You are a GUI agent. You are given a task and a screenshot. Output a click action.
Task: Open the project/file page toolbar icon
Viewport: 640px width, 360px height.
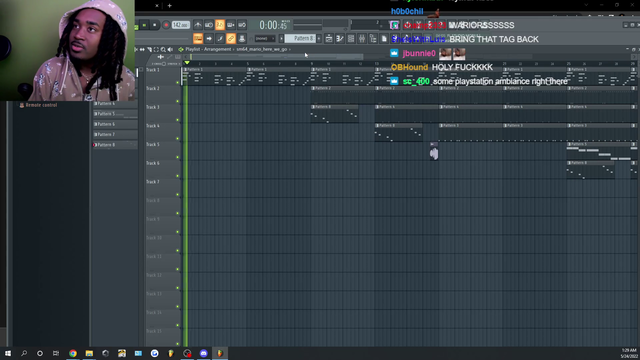pos(384,39)
